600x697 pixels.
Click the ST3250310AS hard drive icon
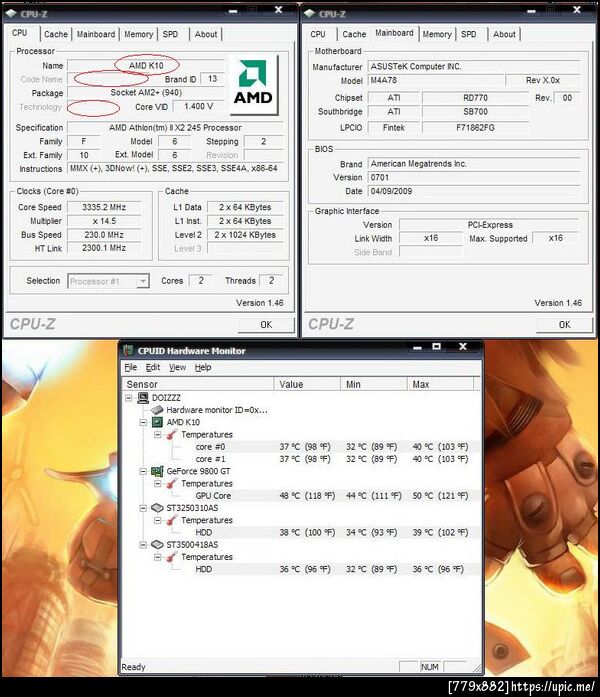[x=157, y=508]
